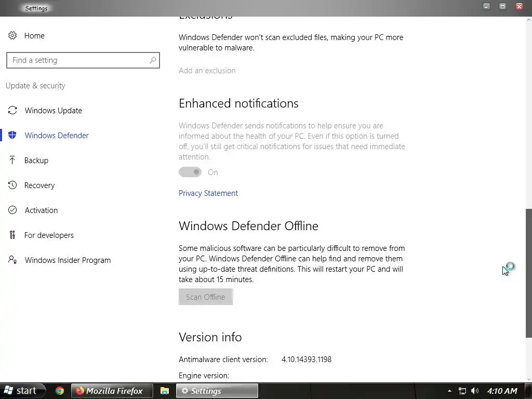Click the Add an exclusion link
Viewport: 532px width, 399px height.
pyautogui.click(x=207, y=71)
